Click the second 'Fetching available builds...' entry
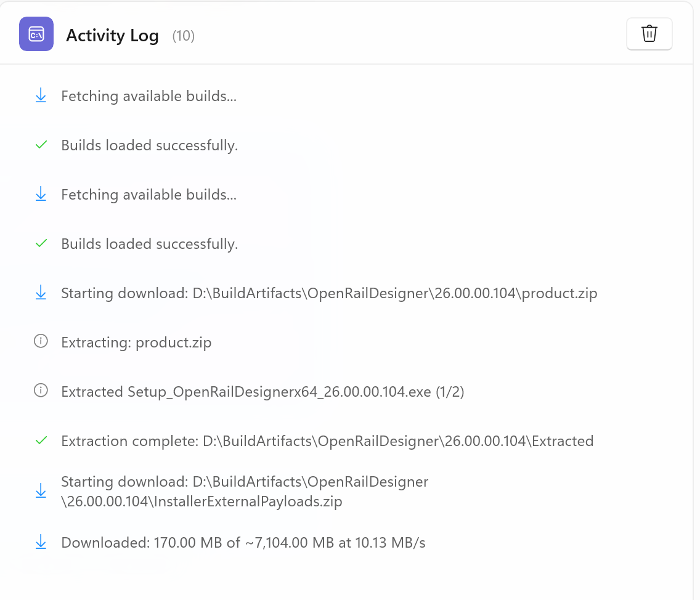Image resolution: width=700 pixels, height=600 pixels. click(149, 194)
